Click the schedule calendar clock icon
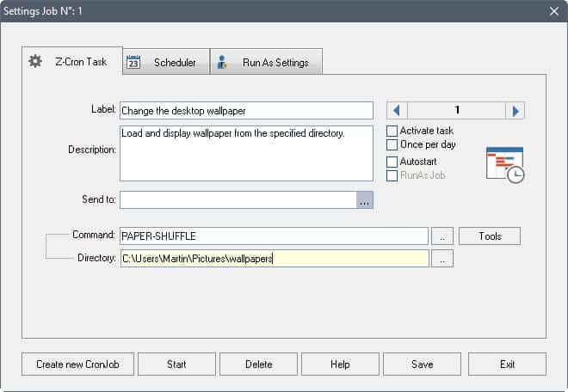This screenshot has height=392, width=568. point(504,164)
